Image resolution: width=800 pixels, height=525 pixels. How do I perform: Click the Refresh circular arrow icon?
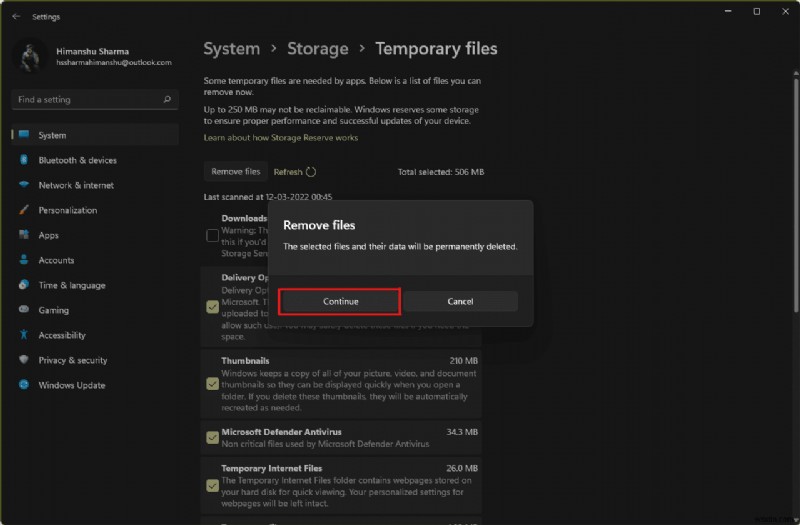(x=311, y=172)
